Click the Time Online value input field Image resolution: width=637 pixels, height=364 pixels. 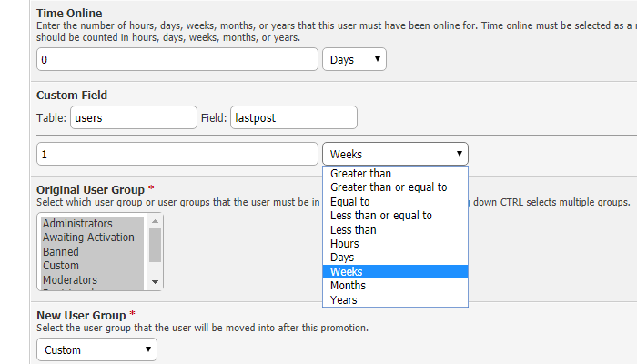coord(177,59)
